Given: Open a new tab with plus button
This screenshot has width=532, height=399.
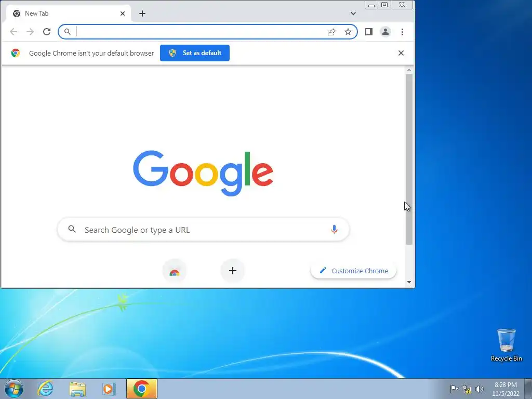Looking at the screenshot, I should tap(142, 14).
